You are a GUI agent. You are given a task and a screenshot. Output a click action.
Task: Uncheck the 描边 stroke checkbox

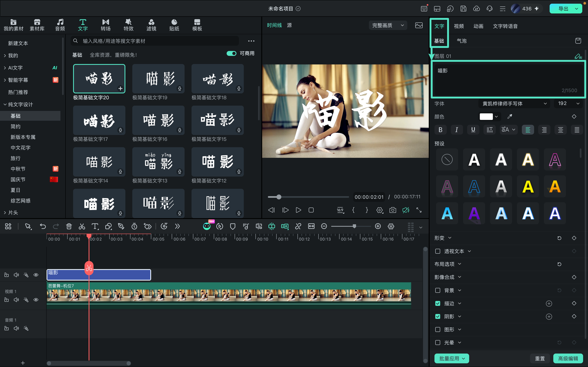[x=438, y=303]
